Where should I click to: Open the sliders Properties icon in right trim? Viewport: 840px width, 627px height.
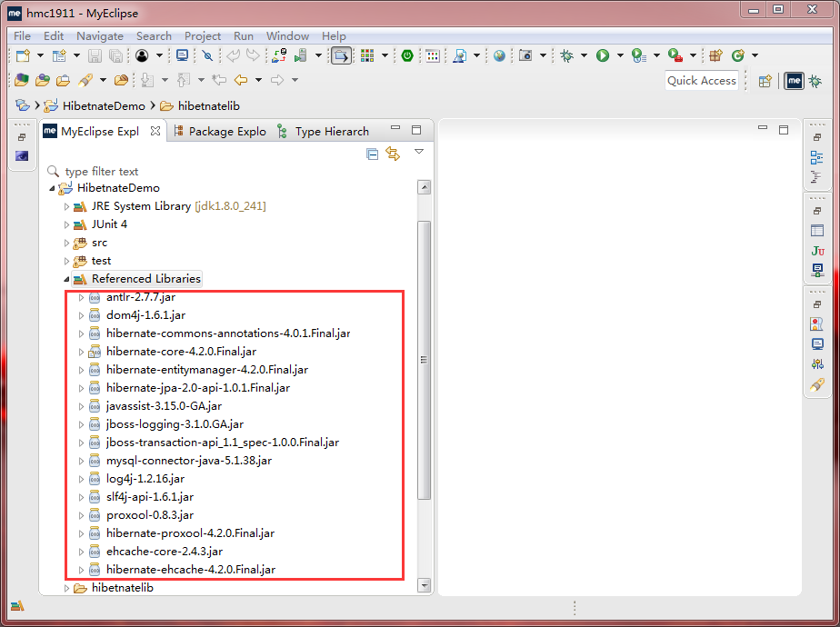[817, 364]
